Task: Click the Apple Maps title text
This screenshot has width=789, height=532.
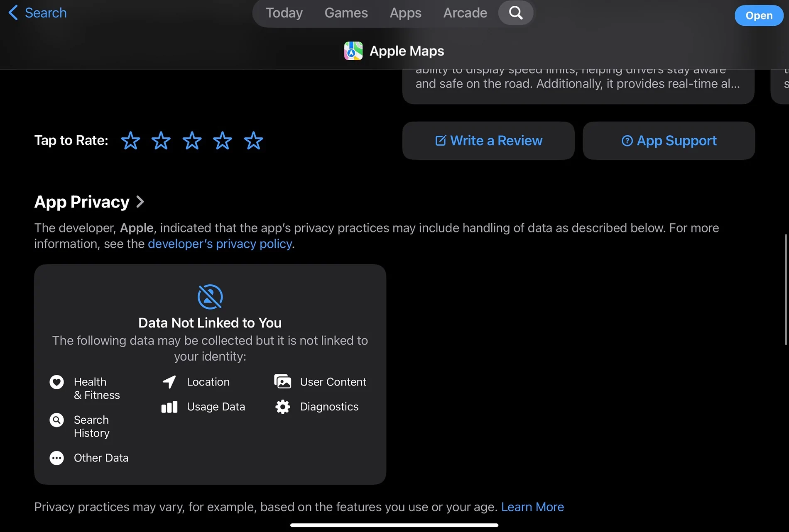Action: click(x=407, y=51)
